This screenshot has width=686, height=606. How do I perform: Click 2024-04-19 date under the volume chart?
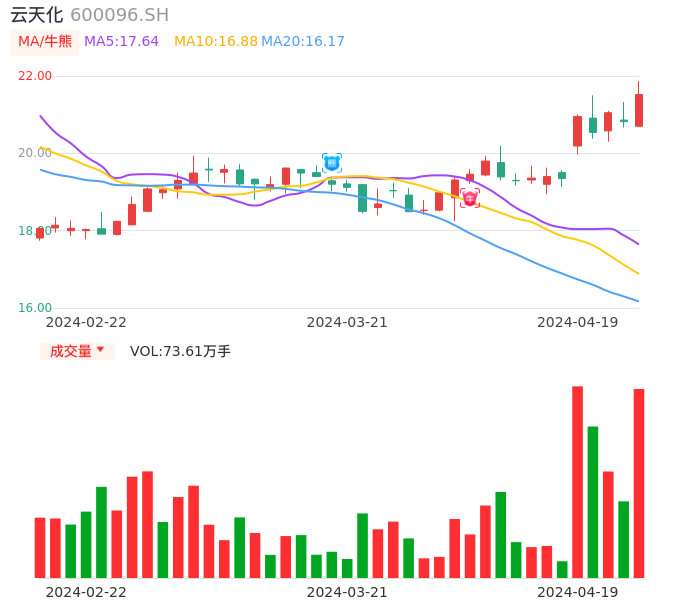coord(578,592)
